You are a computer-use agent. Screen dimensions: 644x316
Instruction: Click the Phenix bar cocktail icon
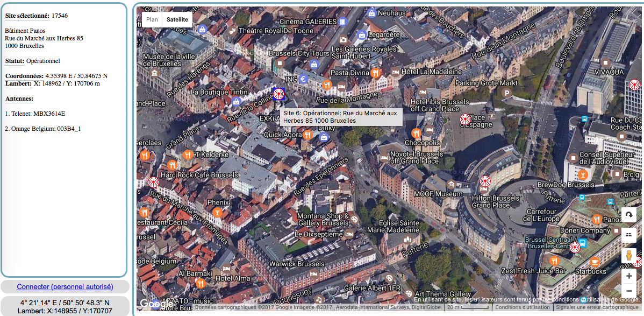(x=218, y=212)
